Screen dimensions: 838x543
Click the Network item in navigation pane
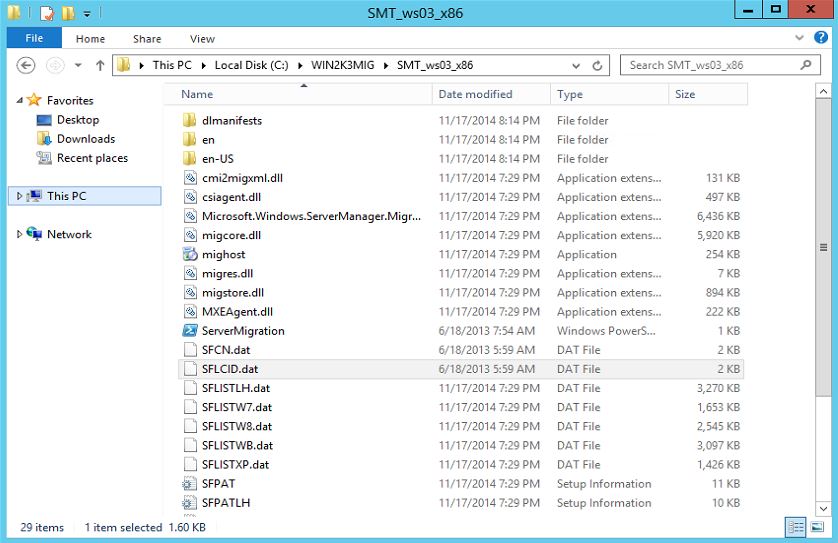[x=69, y=234]
